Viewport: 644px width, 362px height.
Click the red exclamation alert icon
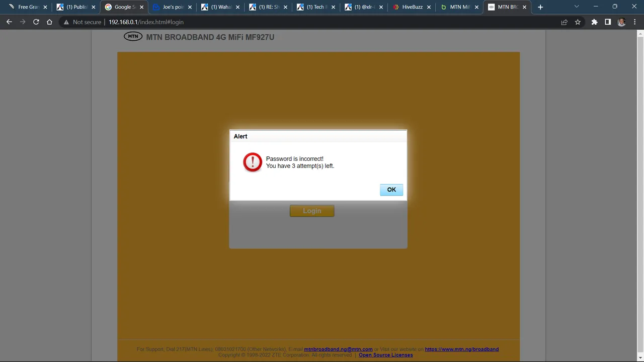[x=252, y=162]
